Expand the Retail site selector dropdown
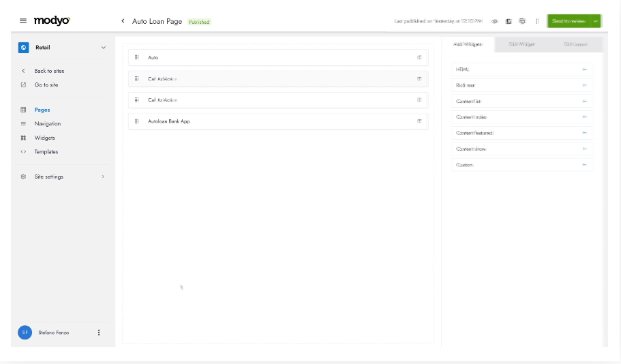The image size is (621, 364). click(104, 48)
